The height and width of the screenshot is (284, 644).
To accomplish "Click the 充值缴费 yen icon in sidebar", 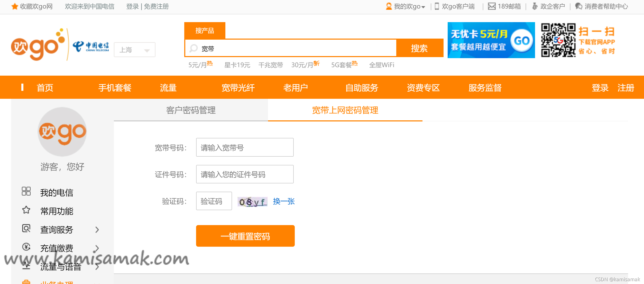I will pyautogui.click(x=26, y=247).
